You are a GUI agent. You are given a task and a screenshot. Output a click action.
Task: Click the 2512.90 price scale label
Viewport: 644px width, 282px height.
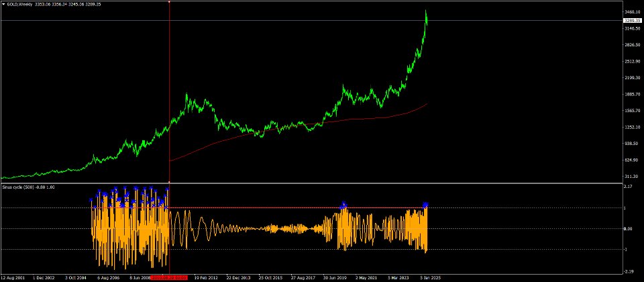[633, 61]
